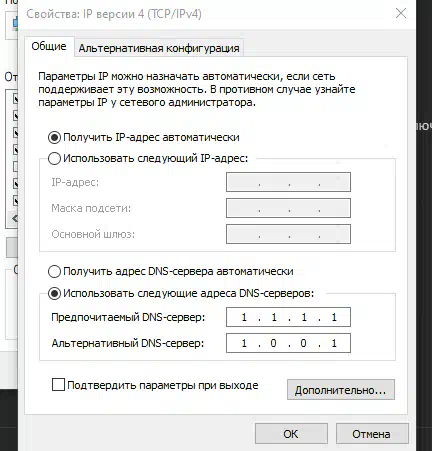Click first octet of Предпочитаемый DNS-сервер
The image size is (432, 451).
coord(244,317)
